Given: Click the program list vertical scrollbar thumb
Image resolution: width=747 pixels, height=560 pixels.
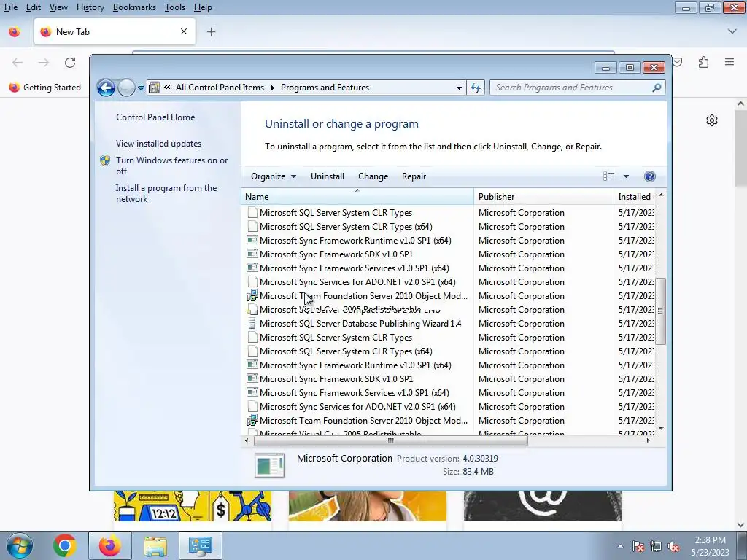Looking at the screenshot, I should pyautogui.click(x=660, y=311).
